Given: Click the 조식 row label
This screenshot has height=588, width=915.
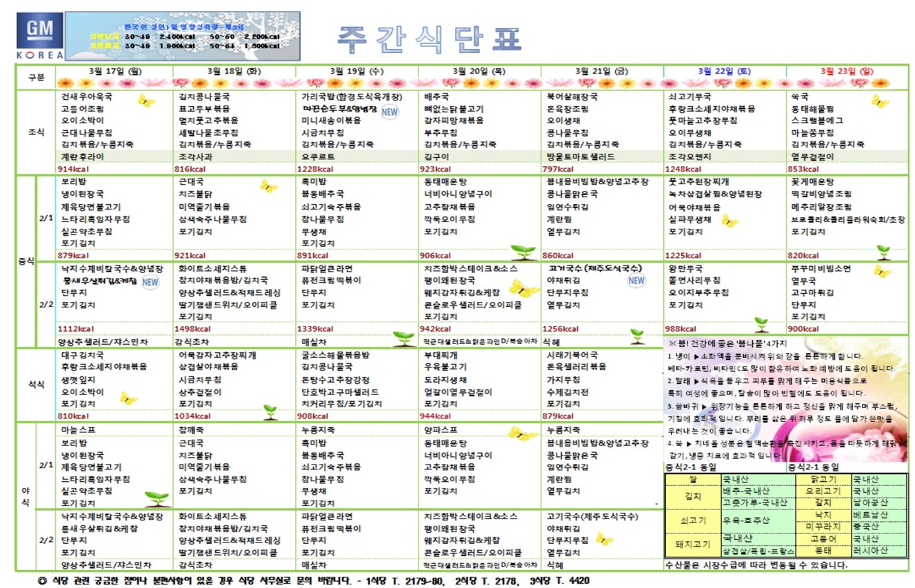Looking at the screenshot, I should [36, 132].
